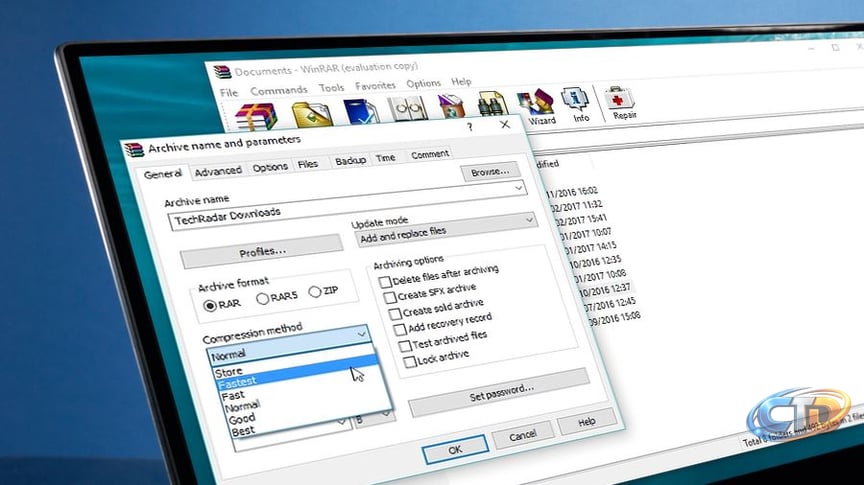This screenshot has height=485, width=864.
Task: Confirm the dialog with OK
Action: coord(455,449)
